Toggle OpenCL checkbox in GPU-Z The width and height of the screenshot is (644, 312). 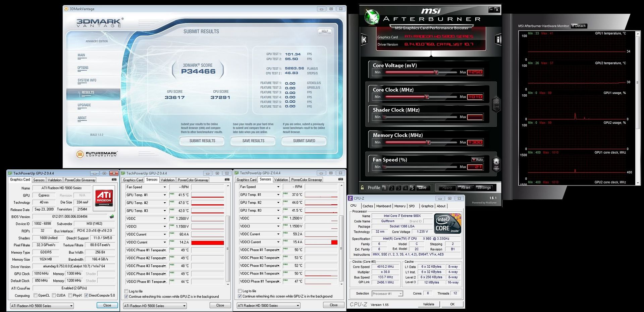pyautogui.click(x=36, y=296)
